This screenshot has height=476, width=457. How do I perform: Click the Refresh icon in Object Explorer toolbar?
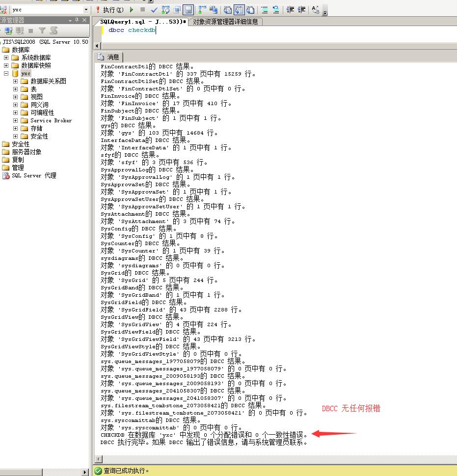54,30
